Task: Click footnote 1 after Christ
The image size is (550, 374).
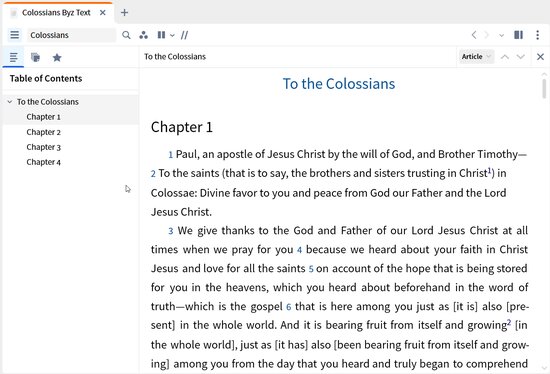Action: [489, 170]
